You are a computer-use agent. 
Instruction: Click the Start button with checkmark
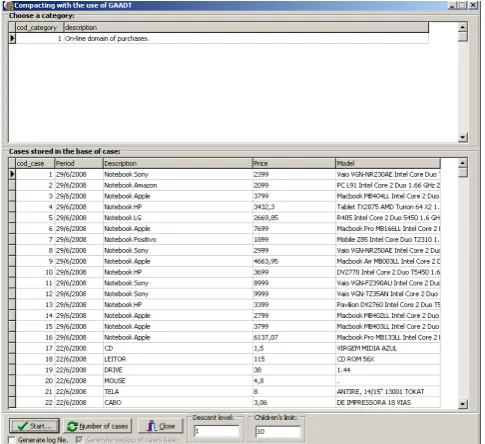[34, 426]
